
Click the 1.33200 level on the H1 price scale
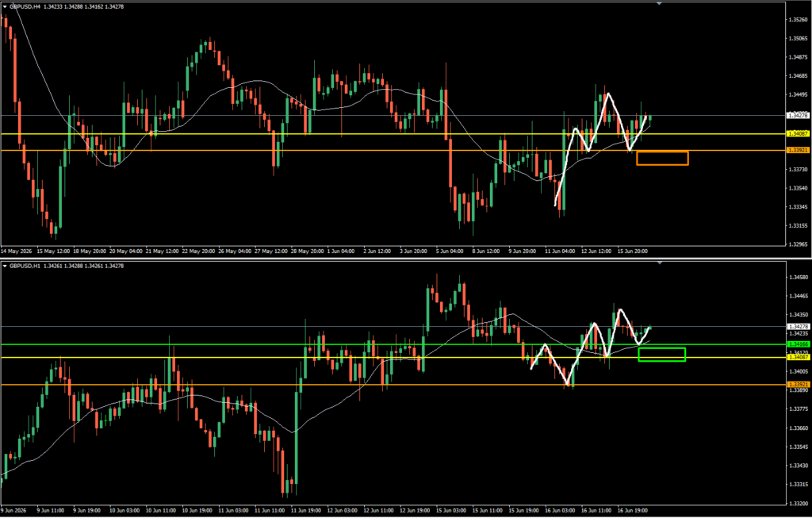point(798,503)
